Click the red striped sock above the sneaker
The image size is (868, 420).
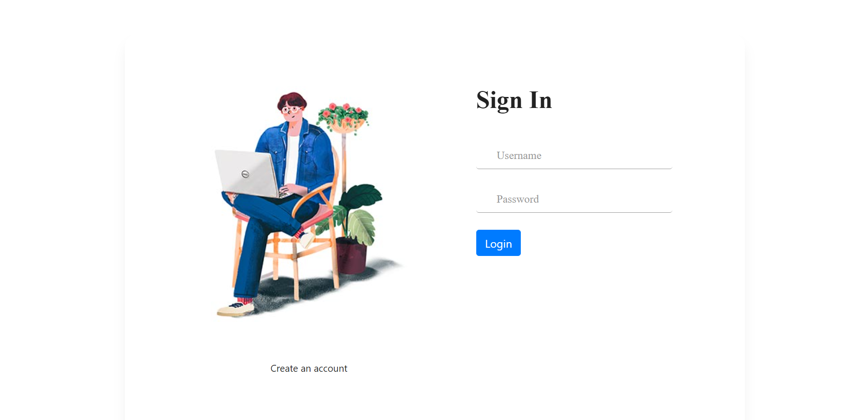click(245, 300)
